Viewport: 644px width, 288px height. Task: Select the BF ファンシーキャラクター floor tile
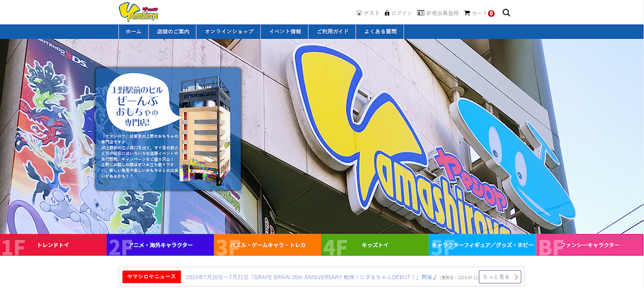click(589, 245)
